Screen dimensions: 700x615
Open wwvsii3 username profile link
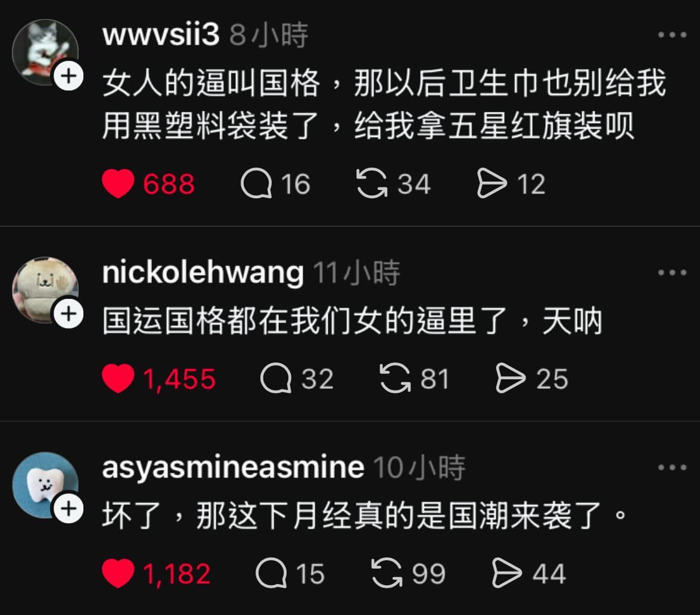coord(161,35)
